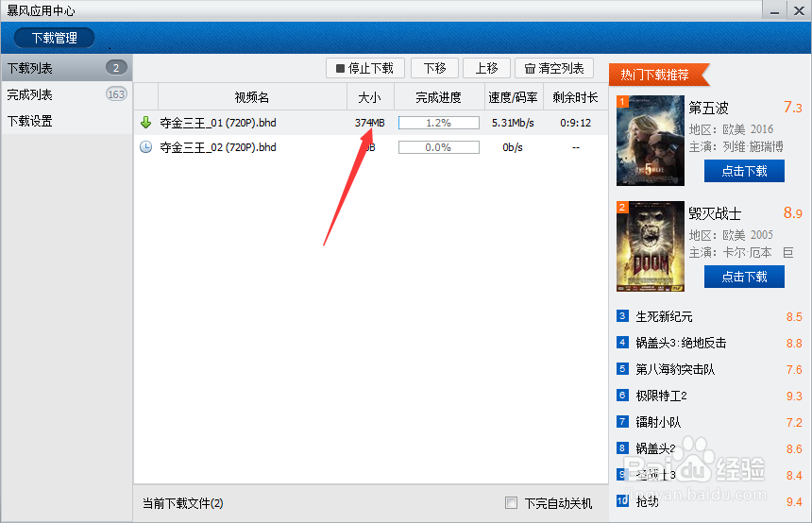Open 第八海豹突击队 in the hot list
Image resolution: width=812 pixels, height=523 pixels.
[x=675, y=369]
